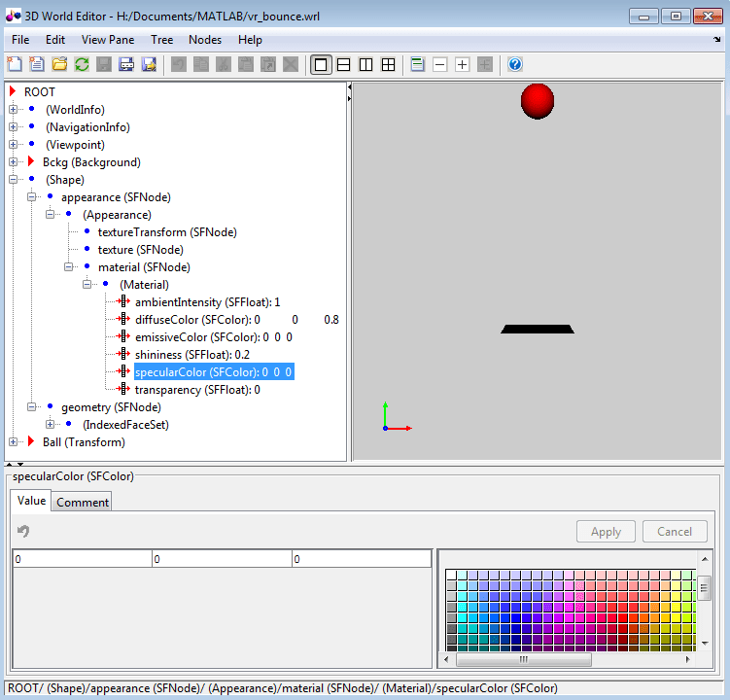Click the collapse minus toolbar icon
Viewport: 730px width, 700px height.
(x=440, y=64)
